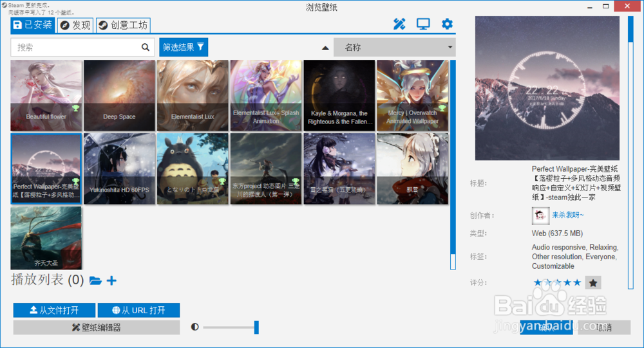Click Steam logo icon in title bar

click(x=4, y=5)
